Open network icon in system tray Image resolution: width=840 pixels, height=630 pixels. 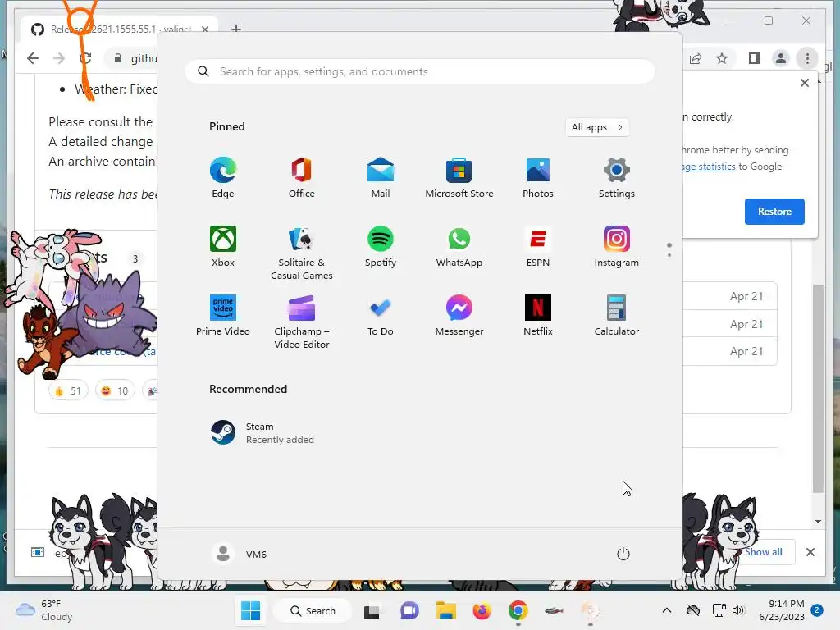tap(719, 610)
